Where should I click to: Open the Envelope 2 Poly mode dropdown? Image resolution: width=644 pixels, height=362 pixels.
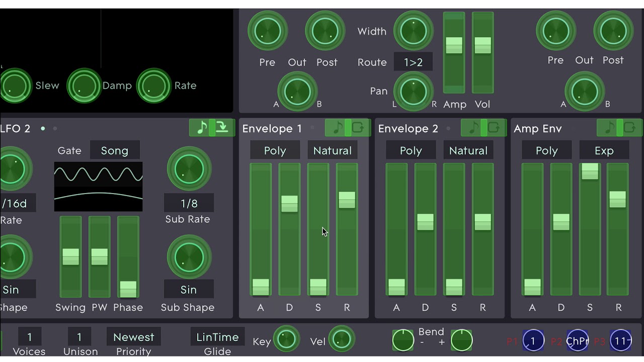pos(411,150)
